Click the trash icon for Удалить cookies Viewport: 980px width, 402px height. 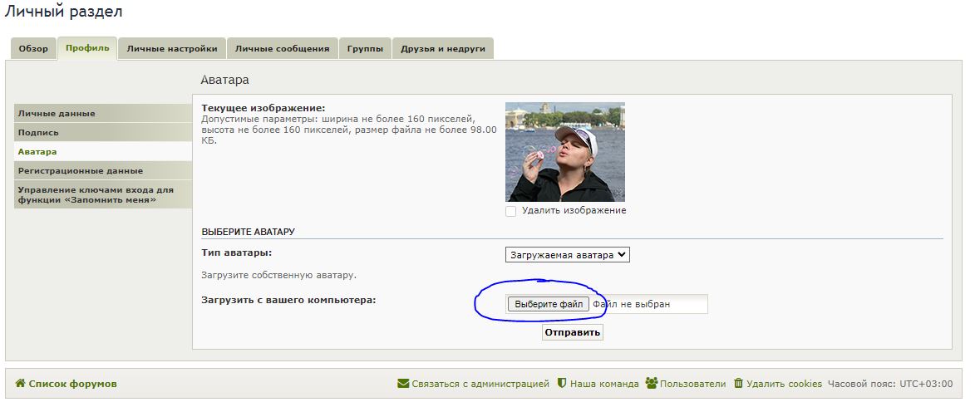point(738,384)
